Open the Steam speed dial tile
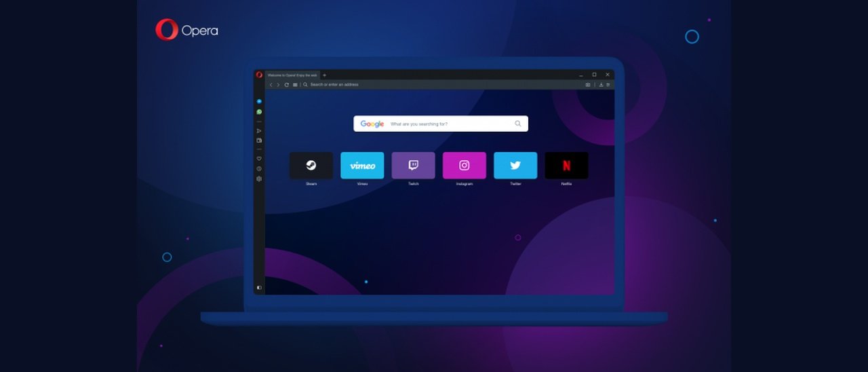Screen dimensions: 868x372 [311, 165]
